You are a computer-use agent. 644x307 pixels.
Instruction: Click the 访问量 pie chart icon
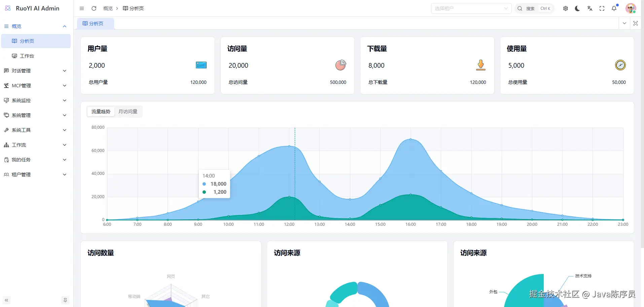click(x=341, y=65)
